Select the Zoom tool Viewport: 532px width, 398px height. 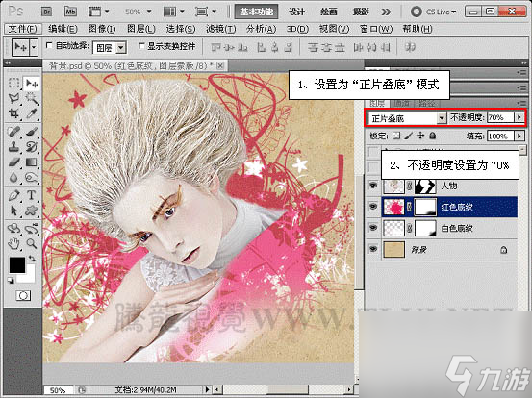point(32,243)
